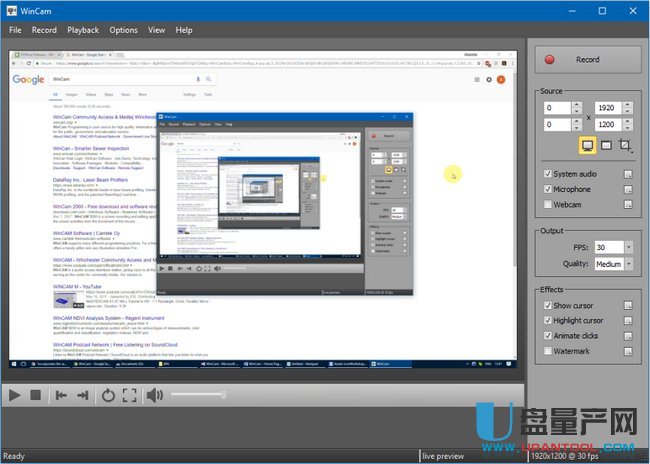Open Microphone settings options button

tap(628, 189)
